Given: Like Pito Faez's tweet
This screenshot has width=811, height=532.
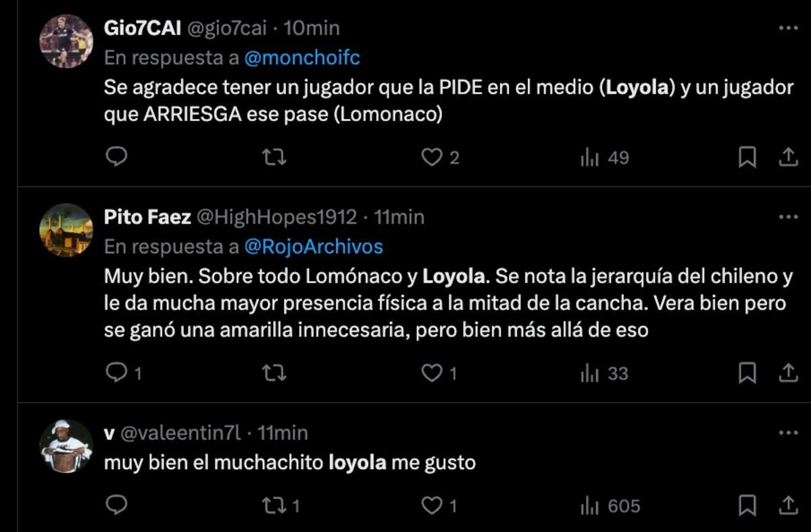Looking at the screenshot, I should tap(431, 373).
